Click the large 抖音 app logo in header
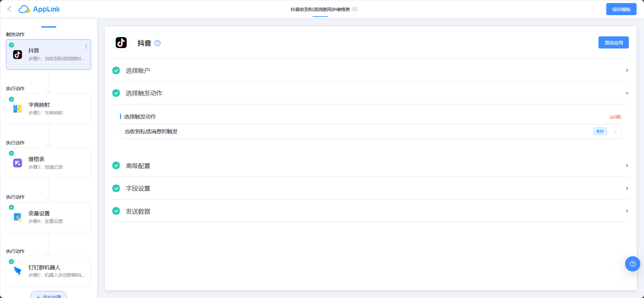Image resolution: width=644 pixels, height=298 pixels. click(121, 43)
